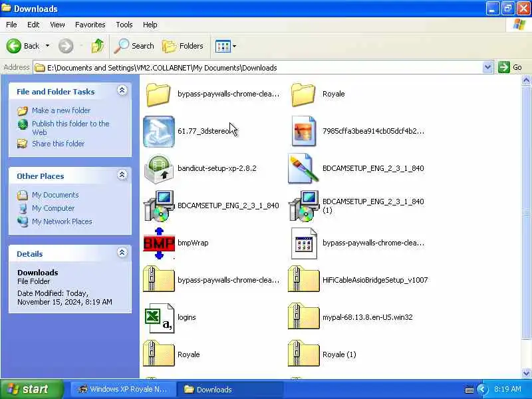532x399 pixels.
Task: Click the bmpWrap file name
Action: point(193,243)
